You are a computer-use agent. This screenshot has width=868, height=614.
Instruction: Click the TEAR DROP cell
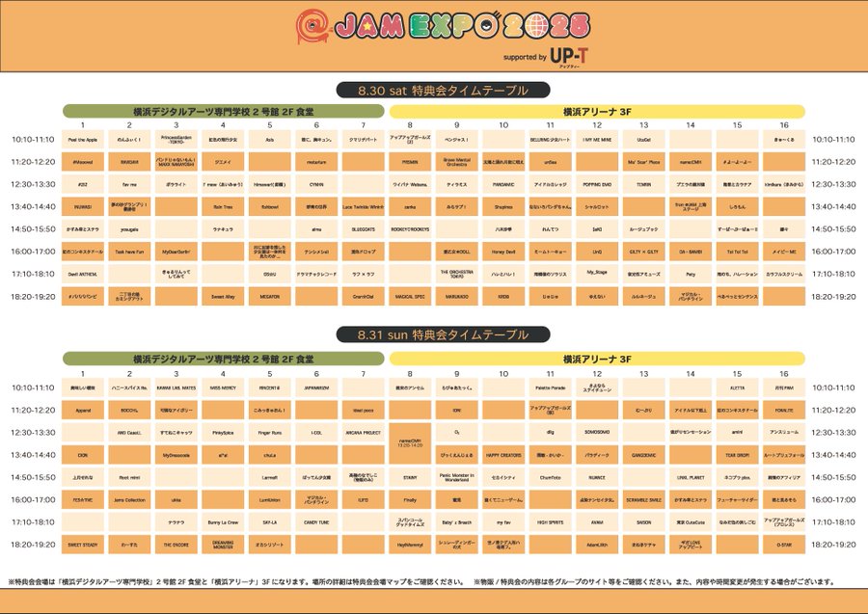(738, 455)
